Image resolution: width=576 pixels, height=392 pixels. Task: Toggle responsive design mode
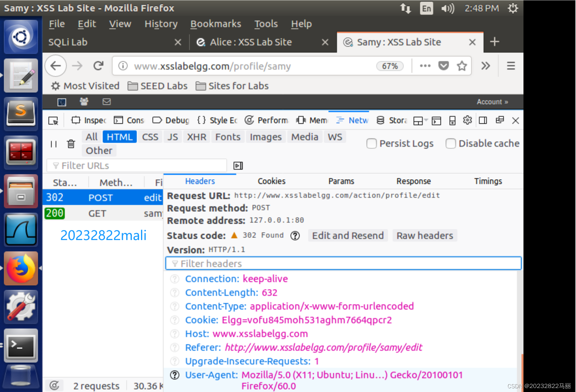[x=452, y=121]
